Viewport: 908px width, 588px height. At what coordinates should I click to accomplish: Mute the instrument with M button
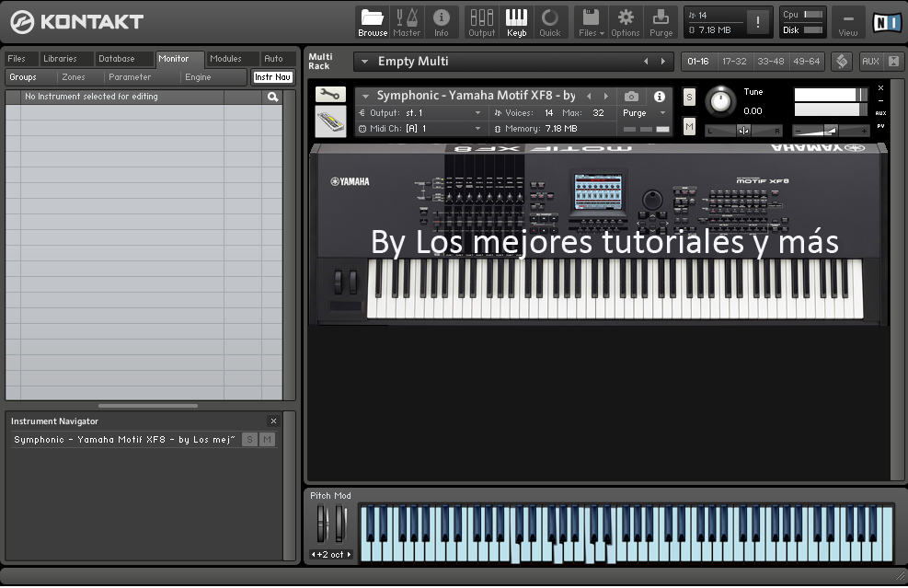click(689, 126)
